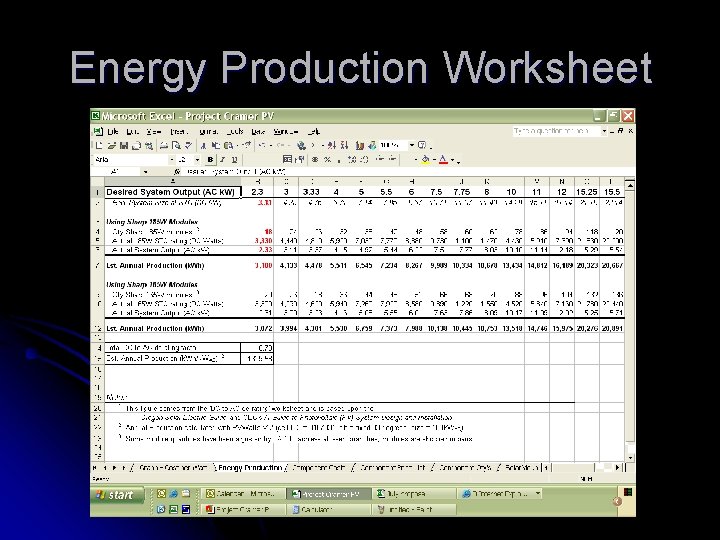Viewport: 720px width, 540px height.
Task: Open the Tools menu
Action: click(x=235, y=131)
